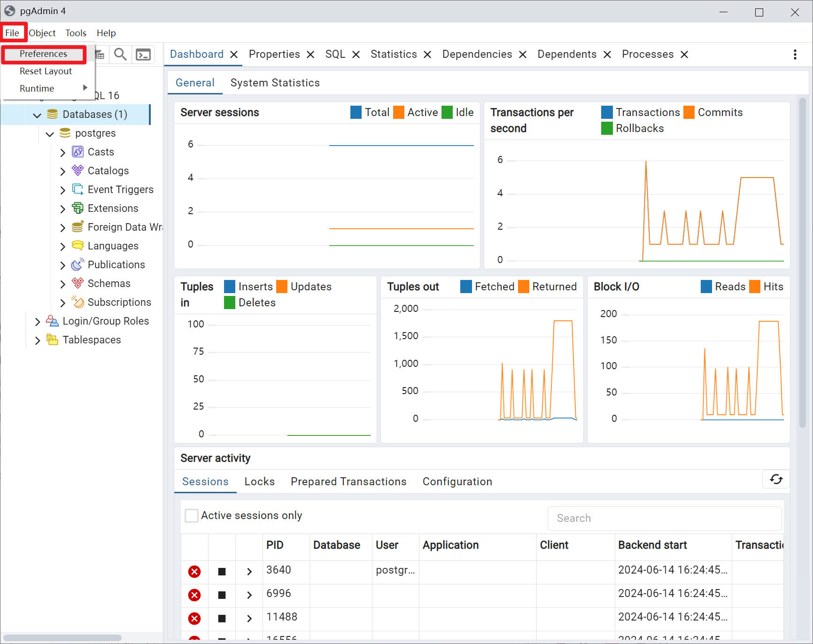Click the Tablespaces folder icon

point(52,340)
